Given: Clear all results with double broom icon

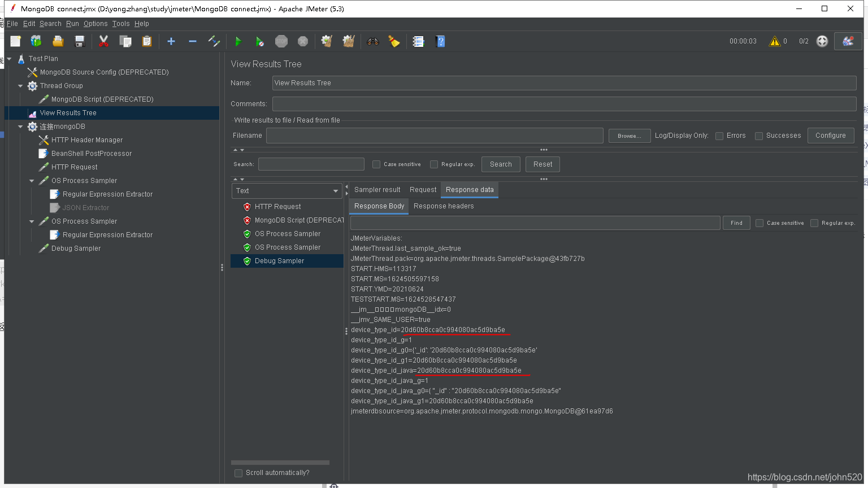Looking at the screenshot, I should pos(349,41).
